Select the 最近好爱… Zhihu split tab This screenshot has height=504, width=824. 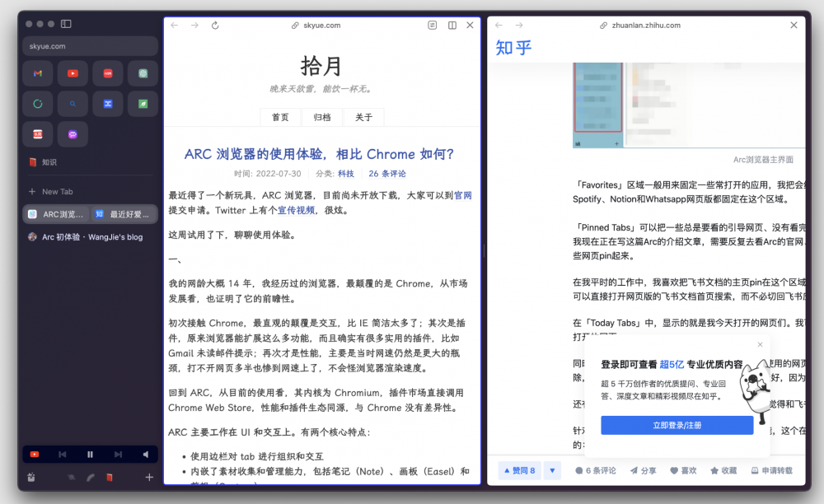click(124, 214)
